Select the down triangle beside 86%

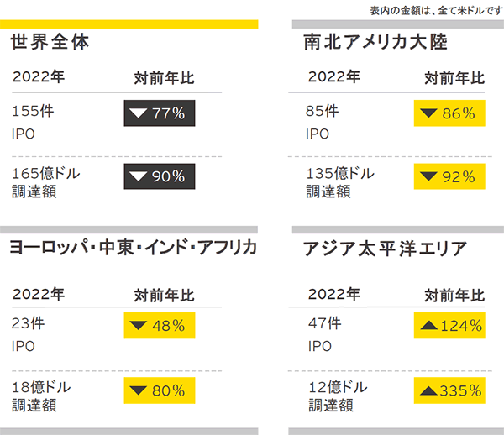pos(429,113)
